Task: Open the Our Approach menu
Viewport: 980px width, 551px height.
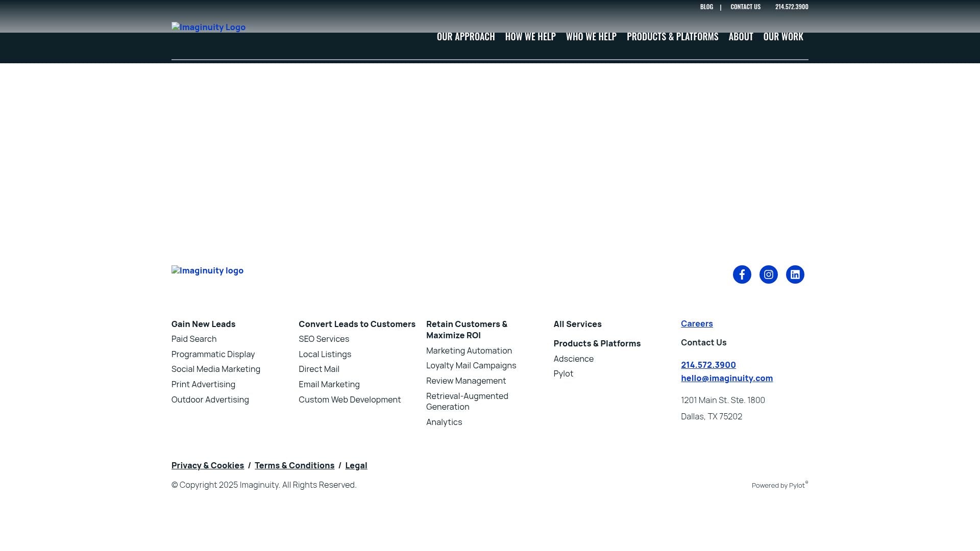Action: pos(465,37)
